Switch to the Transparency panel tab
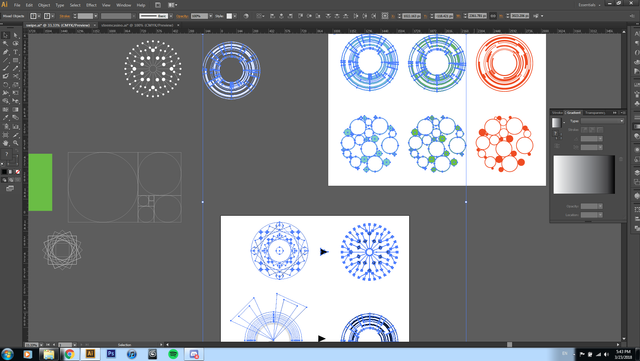 coord(595,113)
